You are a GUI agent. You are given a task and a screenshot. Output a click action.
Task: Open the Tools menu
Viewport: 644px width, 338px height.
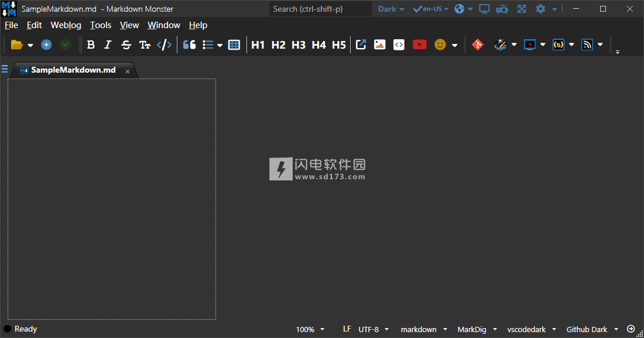tap(101, 25)
